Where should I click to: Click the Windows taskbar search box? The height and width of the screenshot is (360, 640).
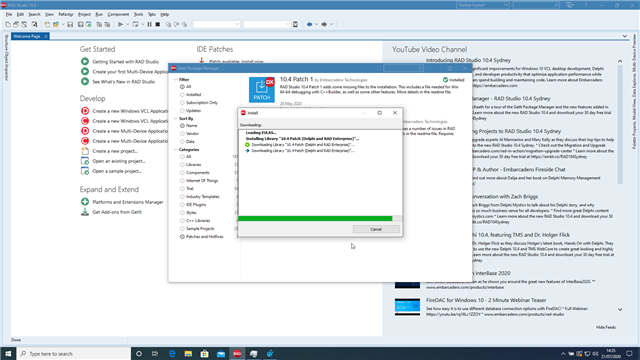tap(73, 353)
